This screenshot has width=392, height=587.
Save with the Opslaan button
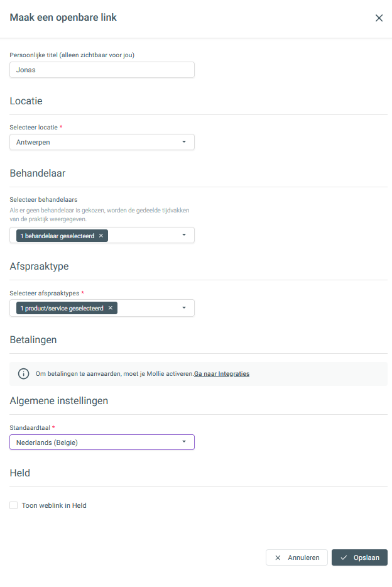(x=359, y=557)
